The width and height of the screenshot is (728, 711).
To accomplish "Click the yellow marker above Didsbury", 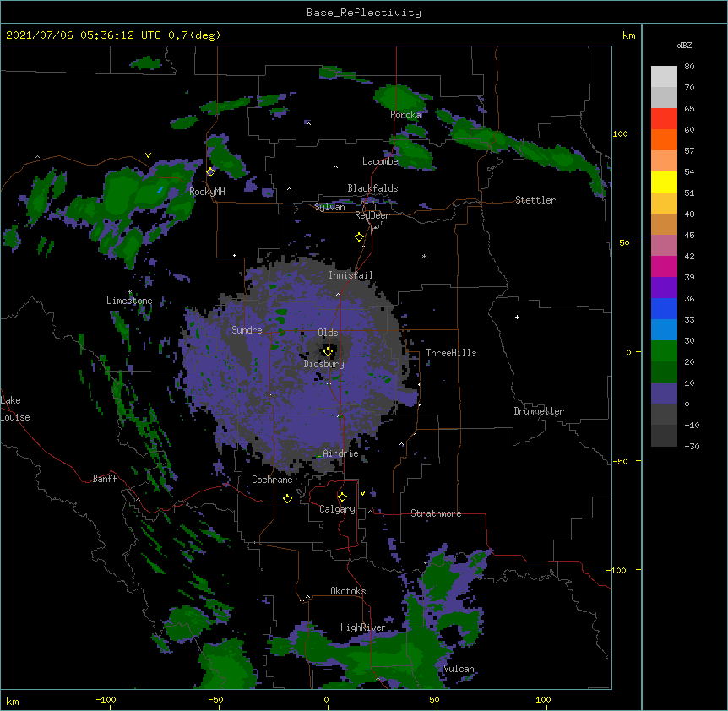I will (x=328, y=352).
